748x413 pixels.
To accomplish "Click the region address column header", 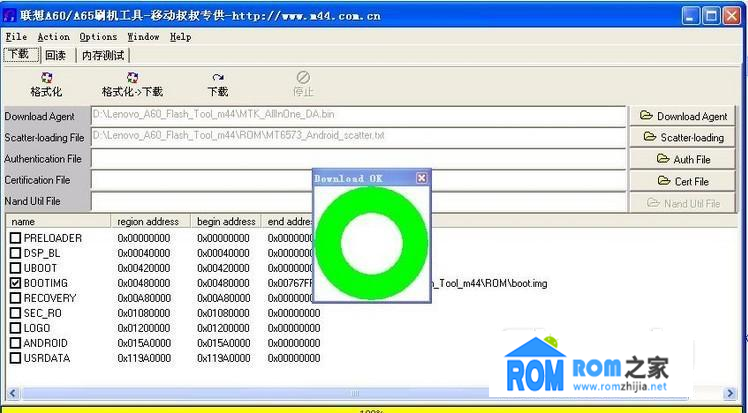I will pyautogui.click(x=151, y=221).
